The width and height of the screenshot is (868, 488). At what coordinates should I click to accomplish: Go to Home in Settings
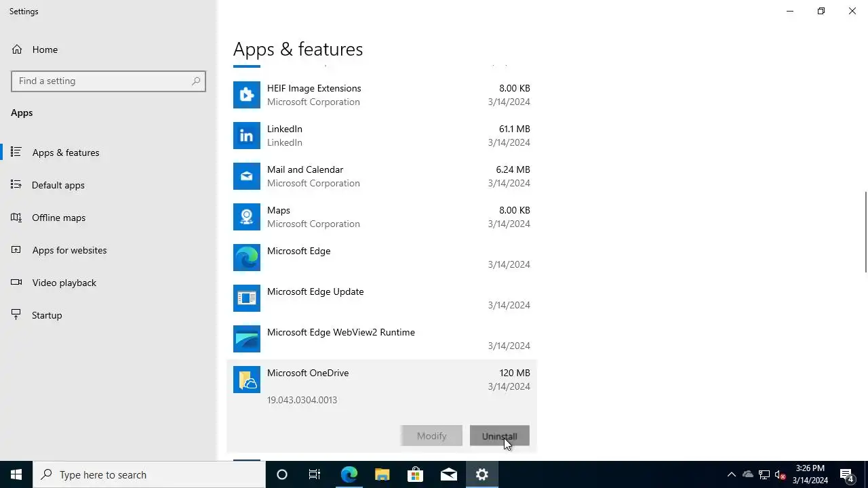(45, 49)
